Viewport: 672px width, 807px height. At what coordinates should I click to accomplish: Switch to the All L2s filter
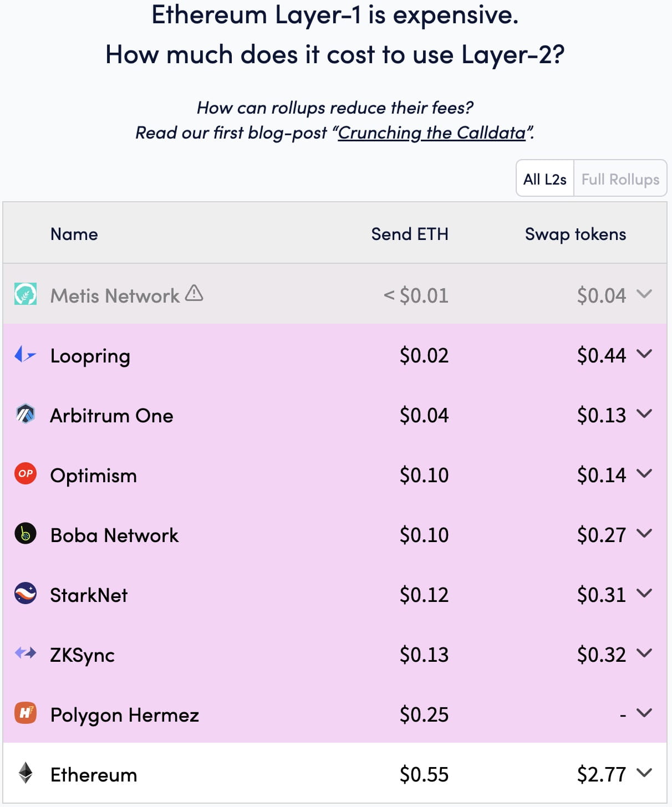click(545, 178)
